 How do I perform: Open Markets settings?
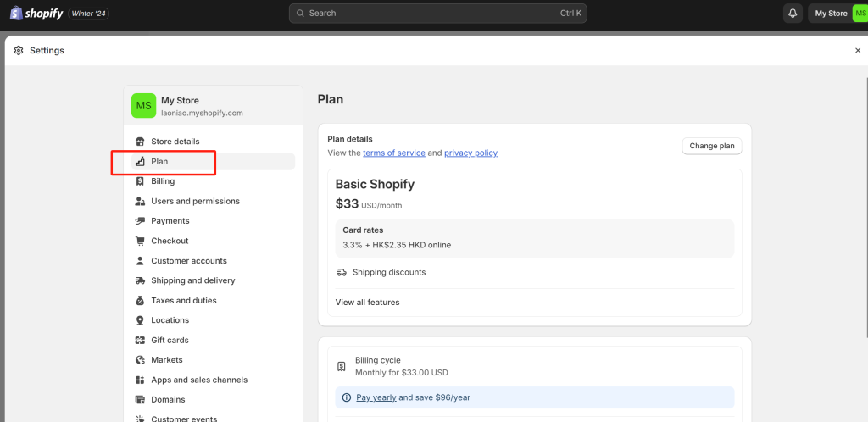coord(213,360)
